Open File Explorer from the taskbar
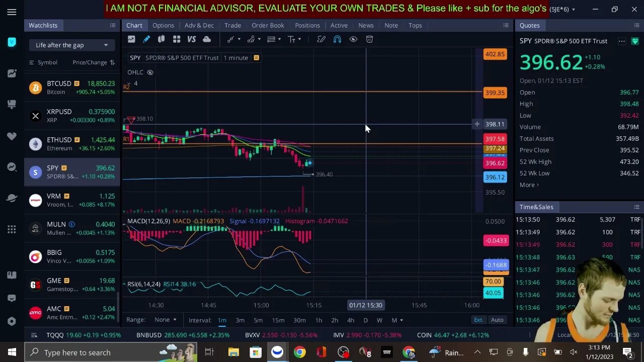This screenshot has height=362, width=644. point(233,352)
